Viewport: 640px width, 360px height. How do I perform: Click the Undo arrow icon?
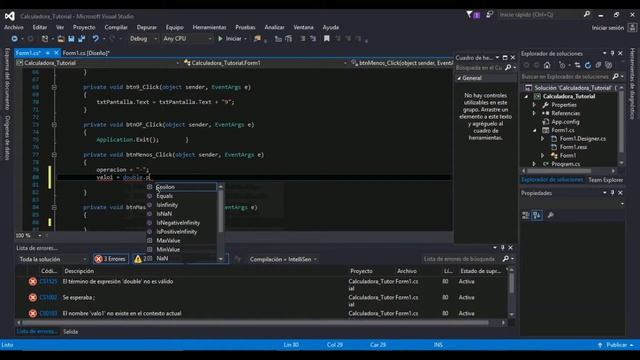pyautogui.click(x=96, y=39)
